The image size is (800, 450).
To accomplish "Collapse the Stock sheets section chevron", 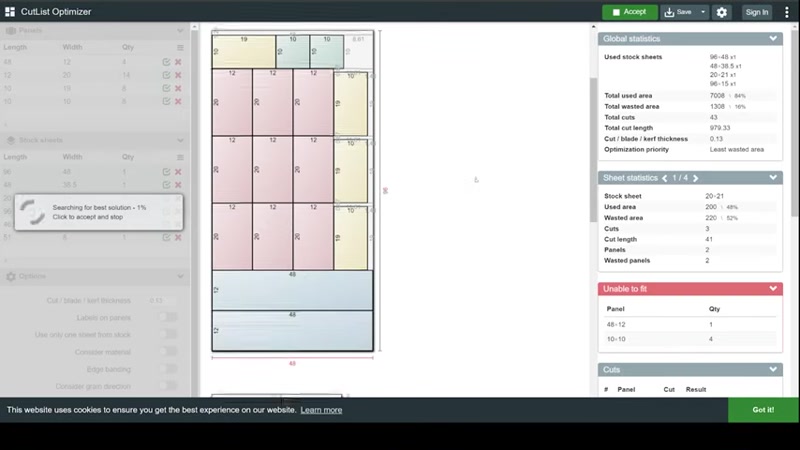I will pyautogui.click(x=180, y=140).
